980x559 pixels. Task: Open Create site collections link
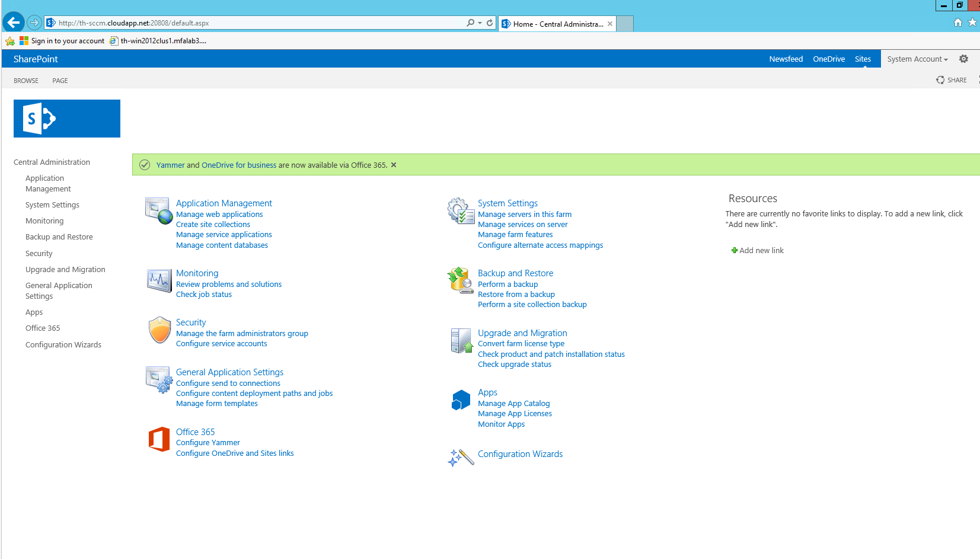213,224
